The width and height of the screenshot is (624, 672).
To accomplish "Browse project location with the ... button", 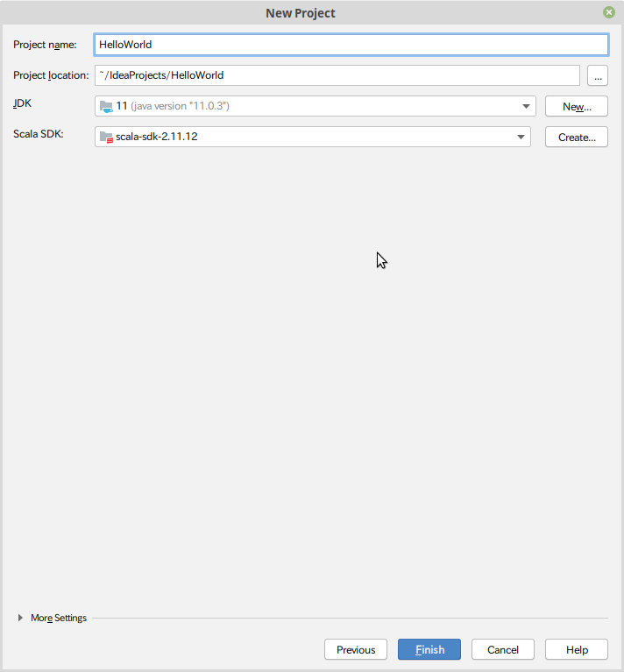I will coord(598,75).
